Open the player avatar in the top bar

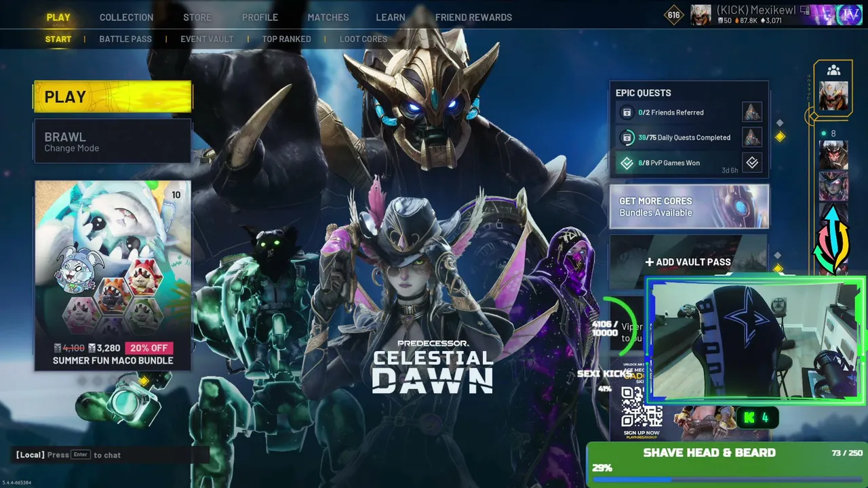tap(701, 14)
